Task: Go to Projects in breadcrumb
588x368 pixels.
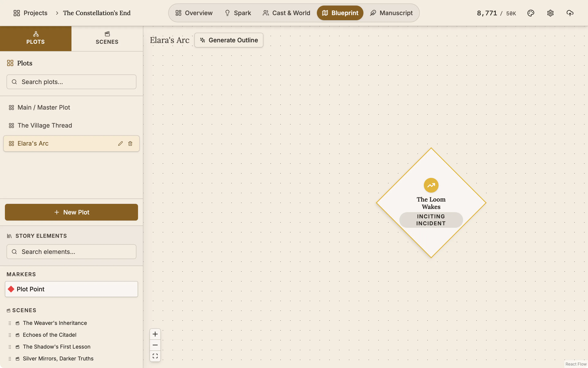Action: click(30, 13)
